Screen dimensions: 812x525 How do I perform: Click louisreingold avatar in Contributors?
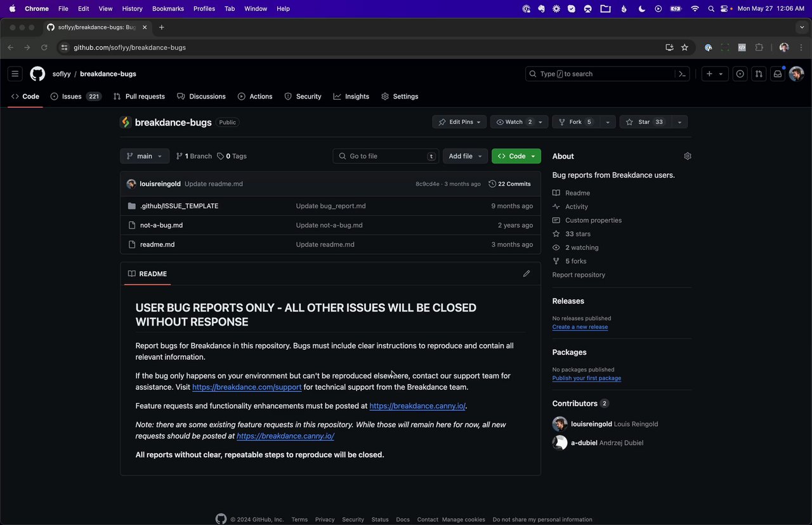pos(560,424)
